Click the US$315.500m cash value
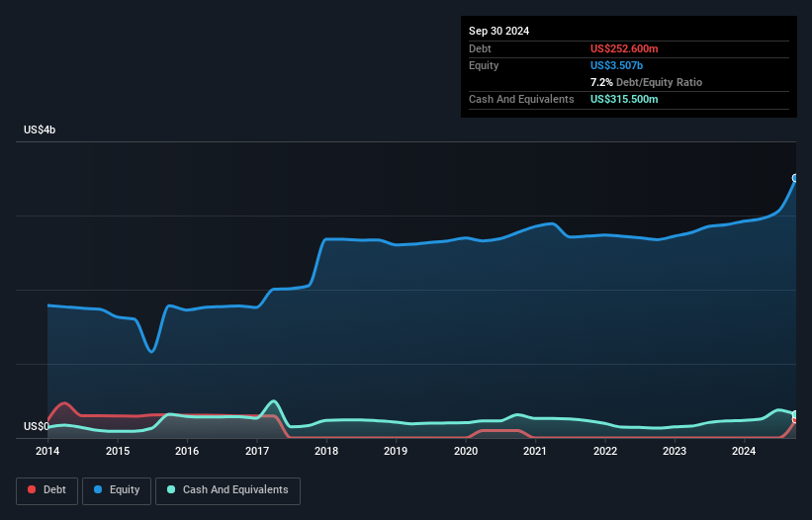This screenshot has width=812, height=520. pos(624,99)
